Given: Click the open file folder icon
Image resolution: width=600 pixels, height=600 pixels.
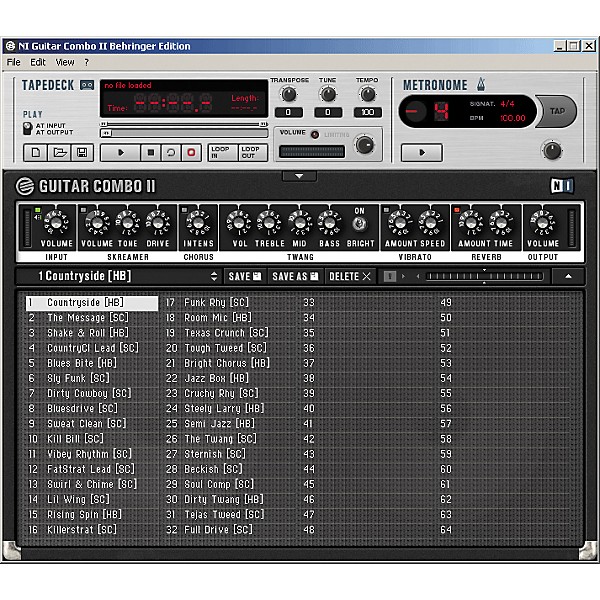Looking at the screenshot, I should coord(59,153).
